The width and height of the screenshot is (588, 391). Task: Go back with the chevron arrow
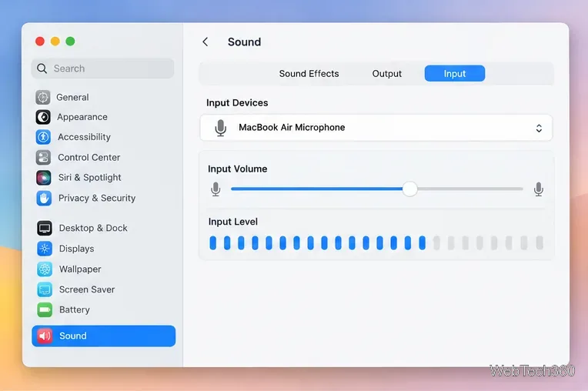click(x=205, y=42)
